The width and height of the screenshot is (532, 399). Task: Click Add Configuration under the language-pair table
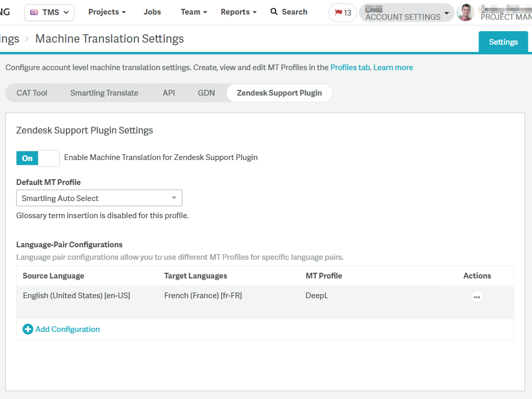[68, 329]
